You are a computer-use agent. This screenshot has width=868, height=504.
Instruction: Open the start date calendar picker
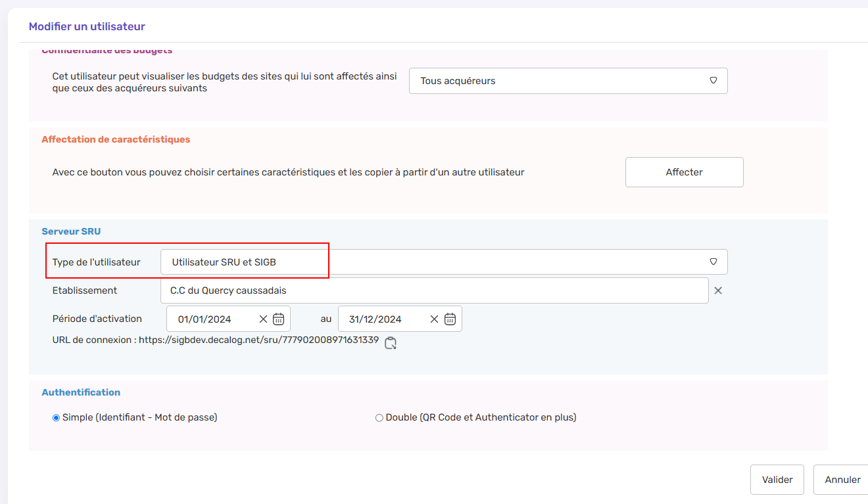click(278, 319)
